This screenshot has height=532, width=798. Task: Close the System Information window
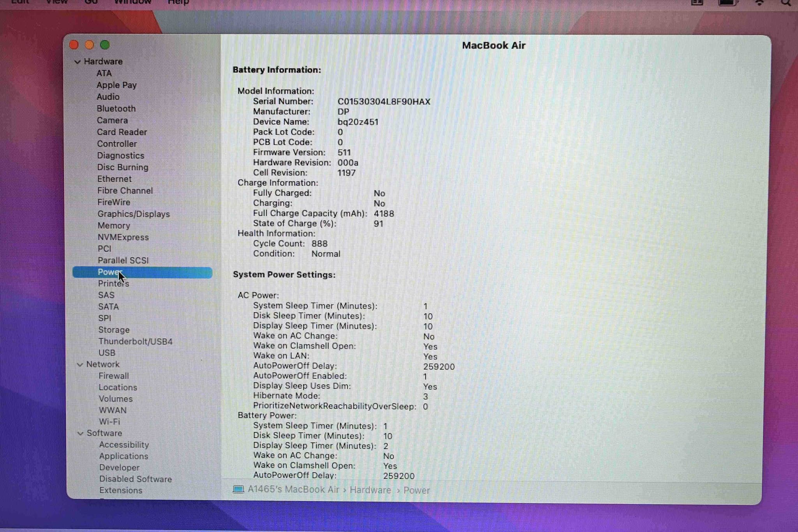(x=74, y=45)
